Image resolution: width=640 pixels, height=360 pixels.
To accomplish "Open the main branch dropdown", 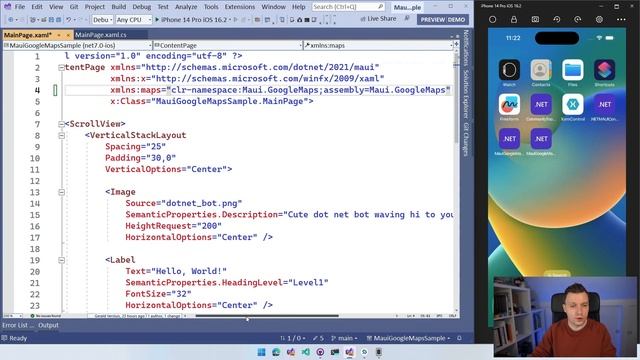I will 344,338.
